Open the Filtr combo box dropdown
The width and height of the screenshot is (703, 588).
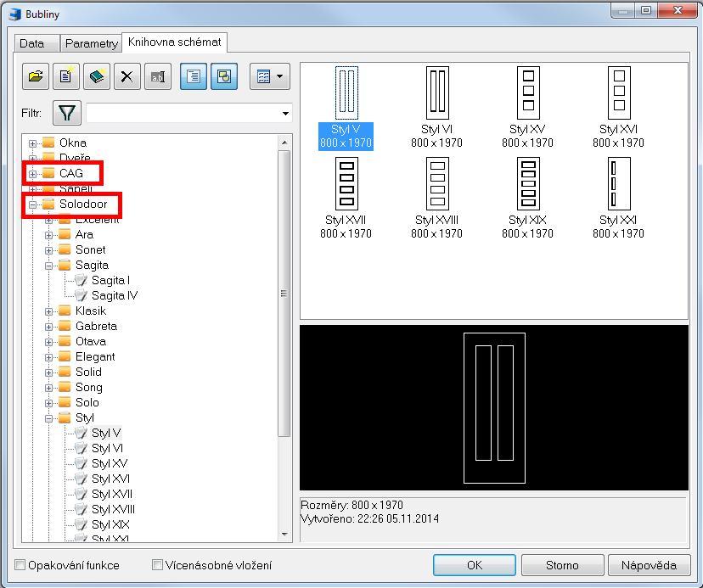[285, 114]
